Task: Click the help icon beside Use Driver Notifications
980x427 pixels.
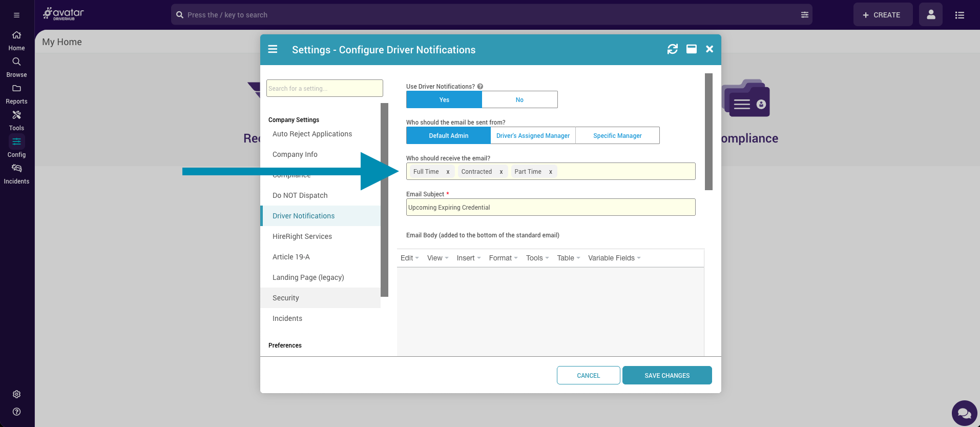Action: [x=480, y=87]
